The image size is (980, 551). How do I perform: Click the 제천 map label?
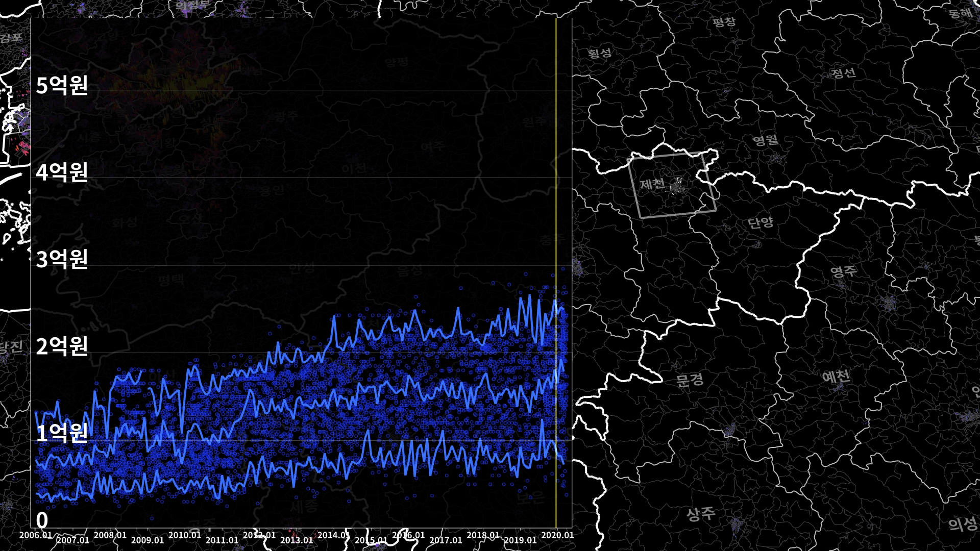click(x=652, y=184)
